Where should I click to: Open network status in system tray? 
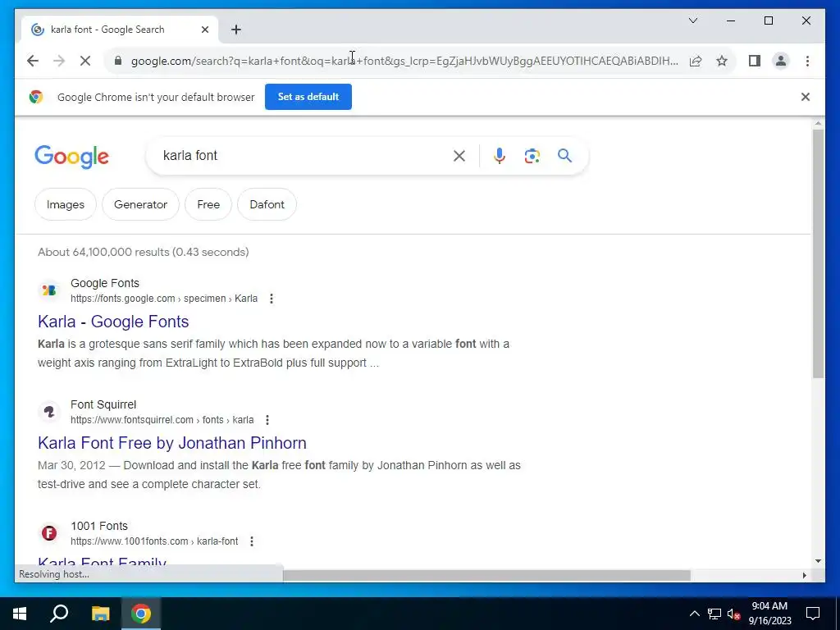(714, 614)
